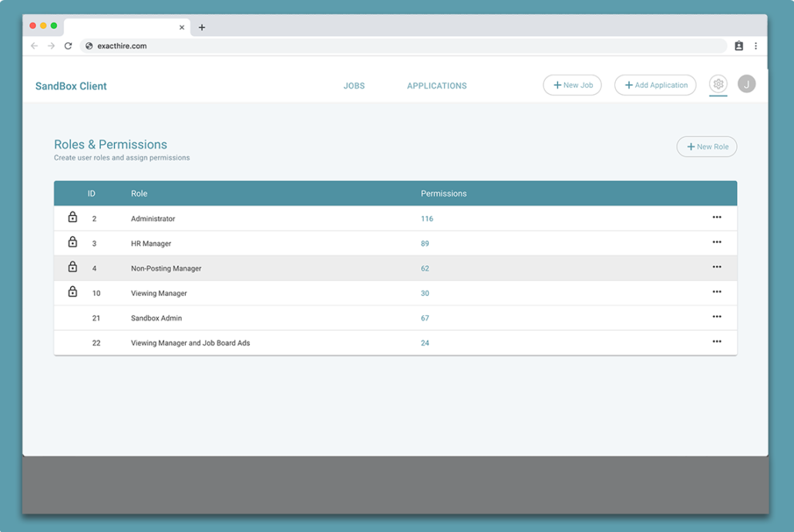Click the New Role button
Screen dimensions: 794x532
[x=707, y=146]
